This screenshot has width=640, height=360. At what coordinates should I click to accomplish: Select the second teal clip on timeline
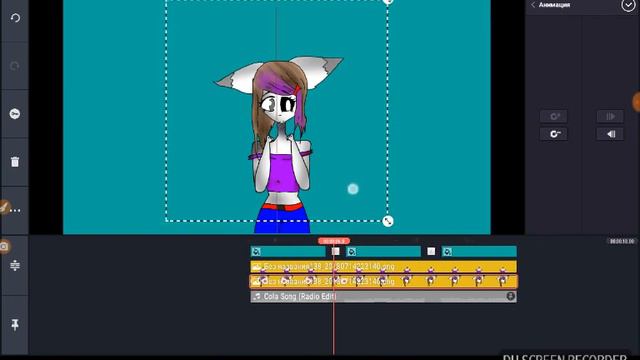383,251
